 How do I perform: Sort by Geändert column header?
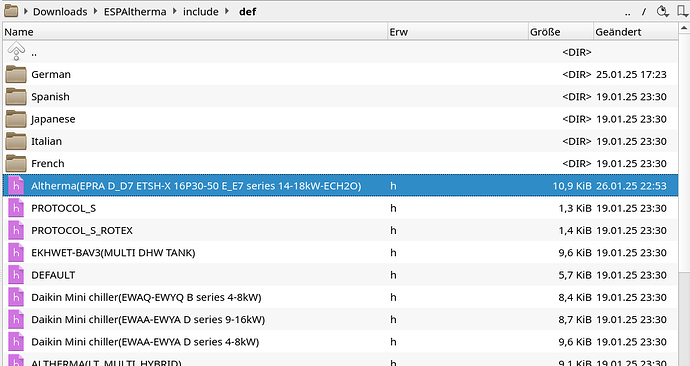tap(635, 32)
